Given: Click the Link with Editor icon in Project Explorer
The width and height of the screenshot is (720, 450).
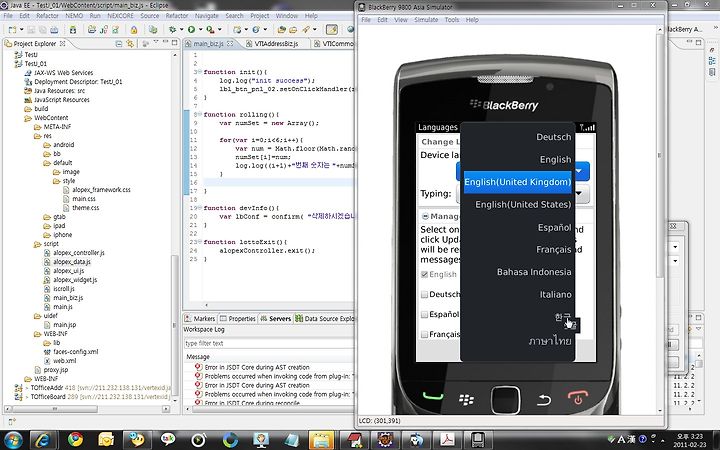Looking at the screenshot, I should pos(130,44).
